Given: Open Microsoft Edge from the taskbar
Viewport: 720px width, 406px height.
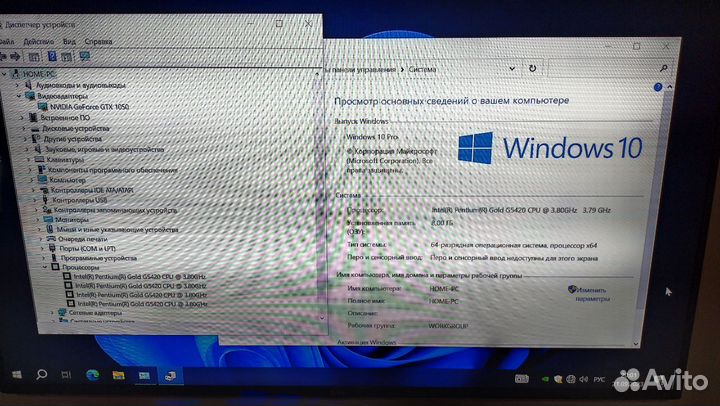Looking at the screenshot, I should 91,374.
